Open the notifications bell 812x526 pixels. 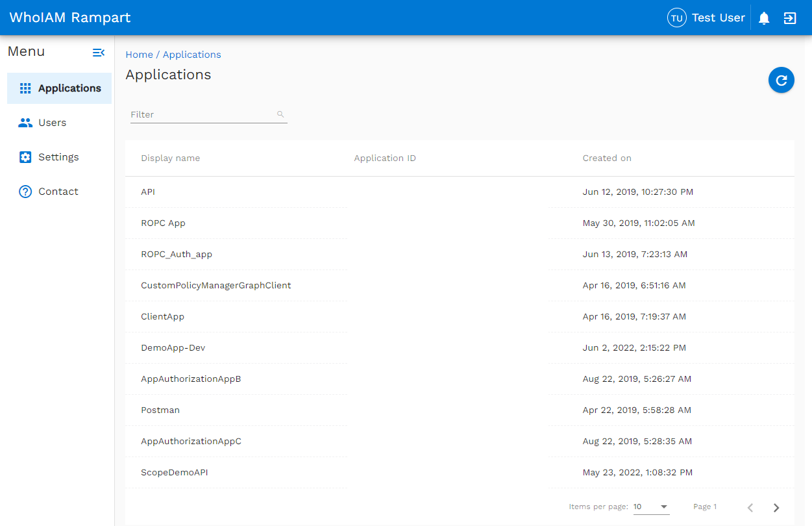763,18
